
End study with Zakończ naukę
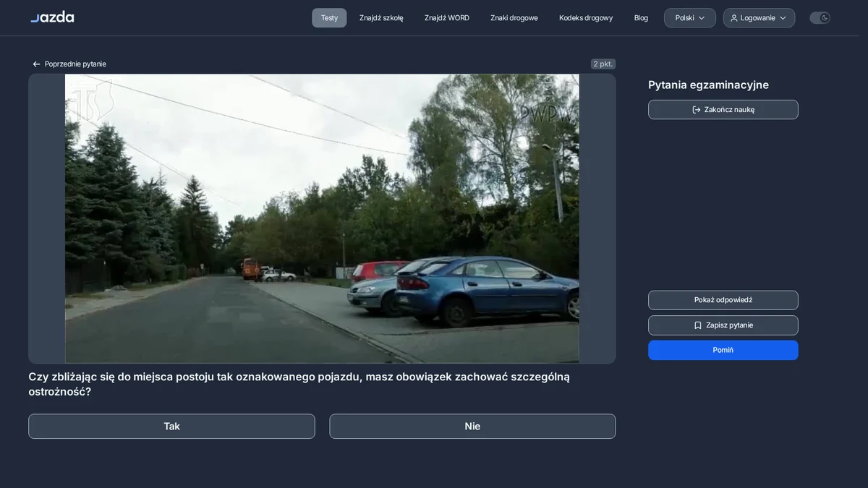tap(723, 110)
